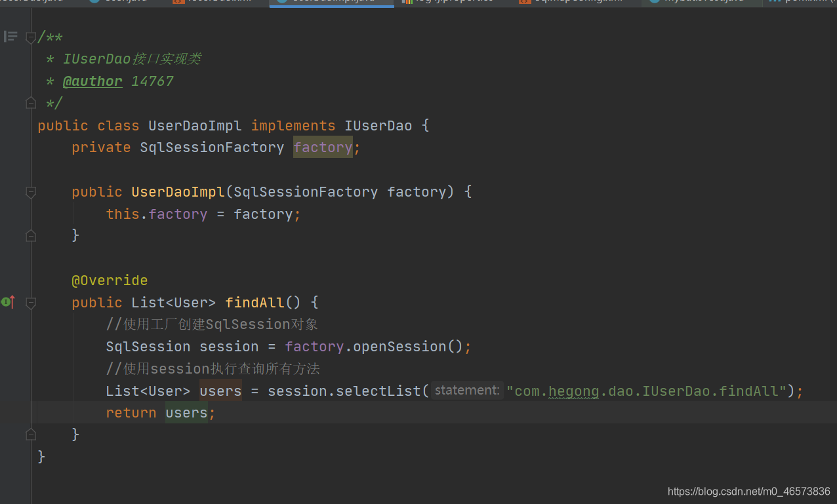837x504 pixels.
Task: Click the users variable in List<User> declaration
Action: point(220,391)
